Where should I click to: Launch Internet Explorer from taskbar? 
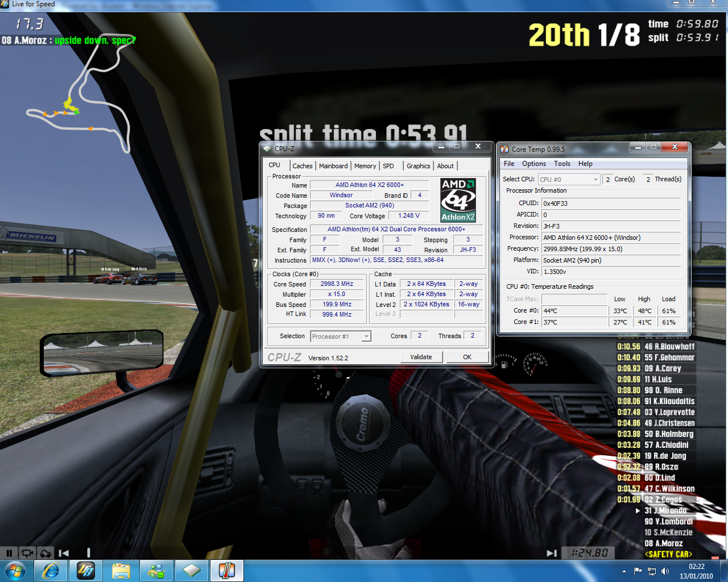[51, 571]
